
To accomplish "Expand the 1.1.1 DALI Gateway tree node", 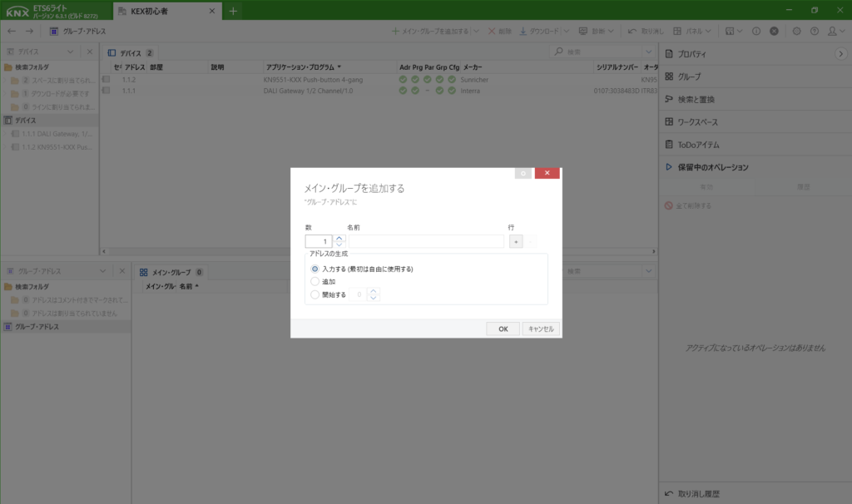I will click(7, 134).
